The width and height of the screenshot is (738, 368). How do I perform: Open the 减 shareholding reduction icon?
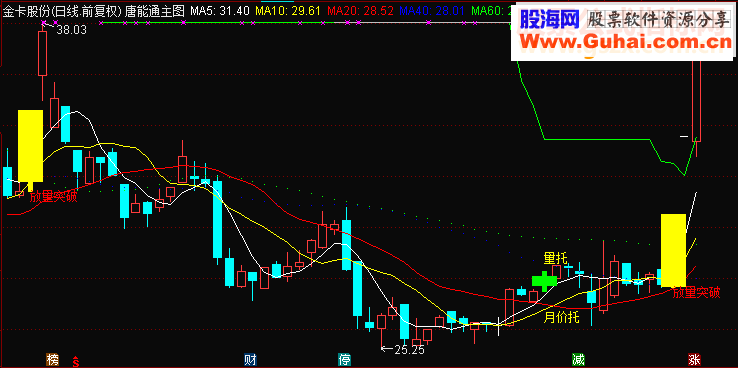(578, 360)
